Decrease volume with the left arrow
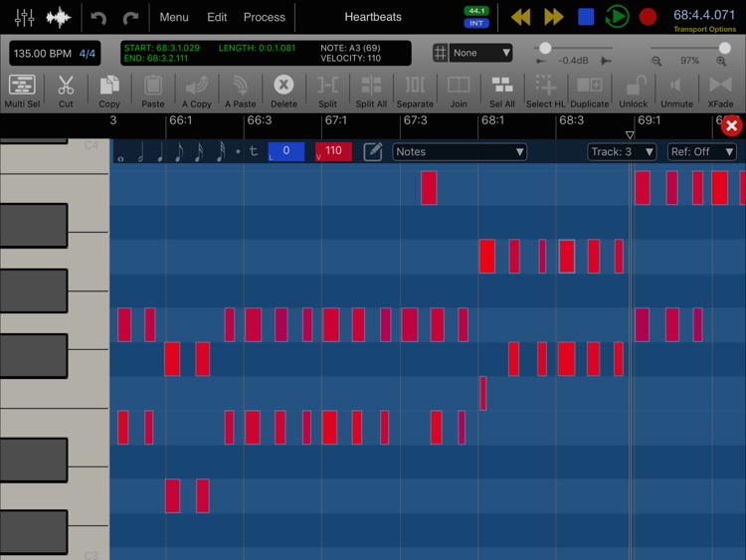746x560 pixels. coord(541,61)
